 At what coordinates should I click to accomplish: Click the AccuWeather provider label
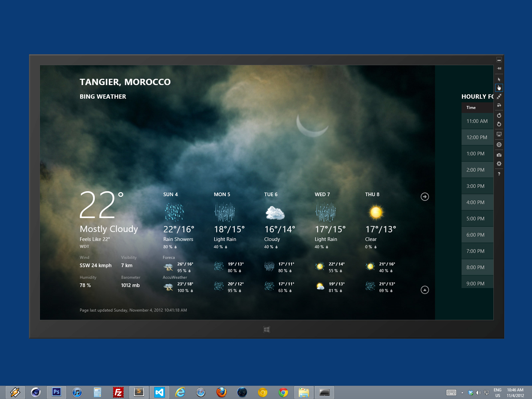point(175,277)
